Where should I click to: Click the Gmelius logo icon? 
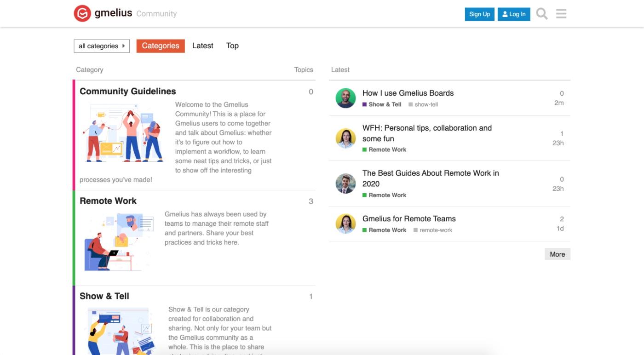(82, 14)
